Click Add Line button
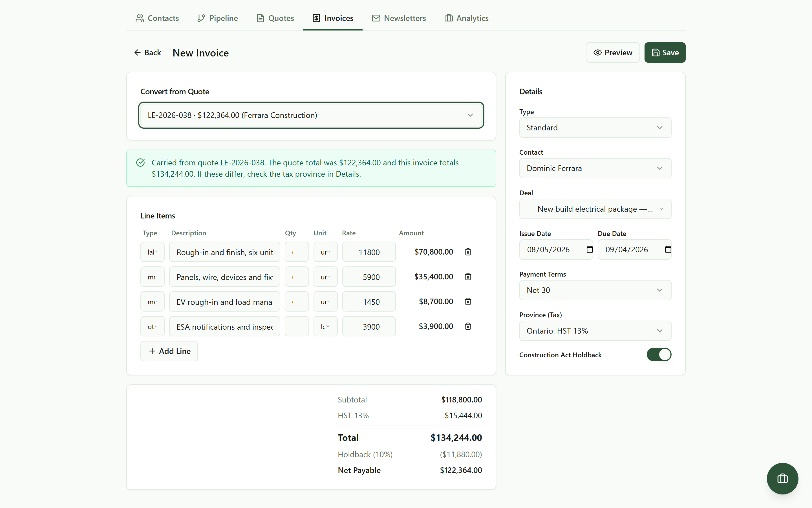812x508 pixels. pos(169,351)
